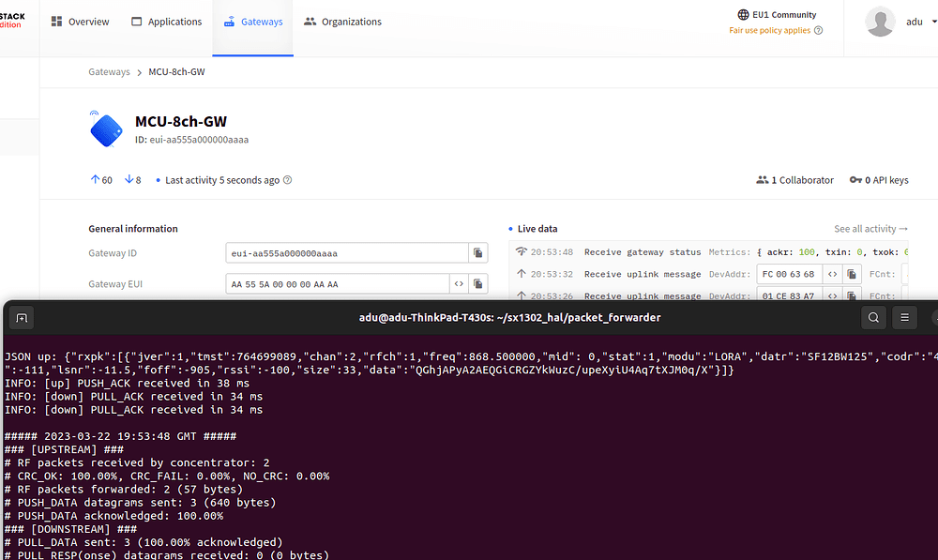The width and height of the screenshot is (938, 560).
Task: Copy DevAddr FC 00 63 68
Action: tap(852, 274)
